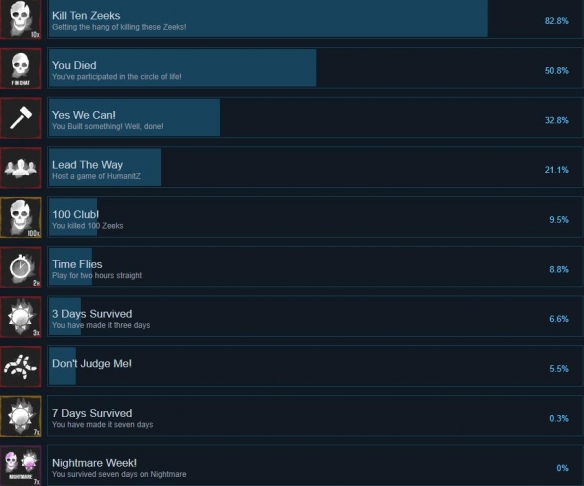The width and height of the screenshot is (584, 486).
Task: Click the Lead The Way progress bar
Action: 105,168
